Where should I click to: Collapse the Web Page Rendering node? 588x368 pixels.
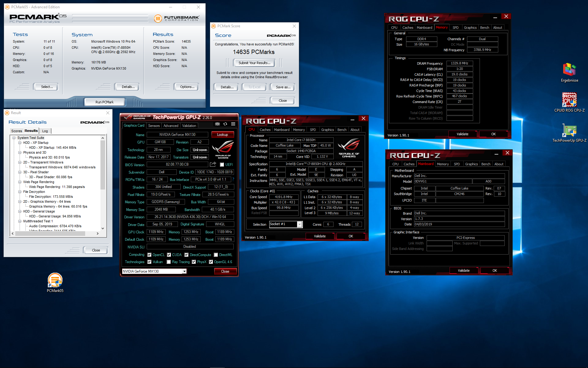(20, 182)
